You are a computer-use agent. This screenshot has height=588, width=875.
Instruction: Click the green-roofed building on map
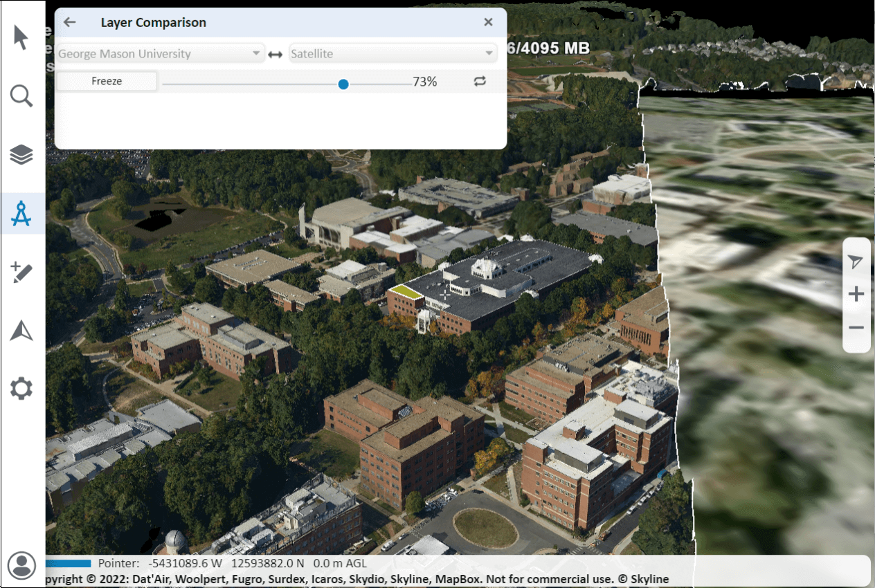pyautogui.click(x=406, y=292)
